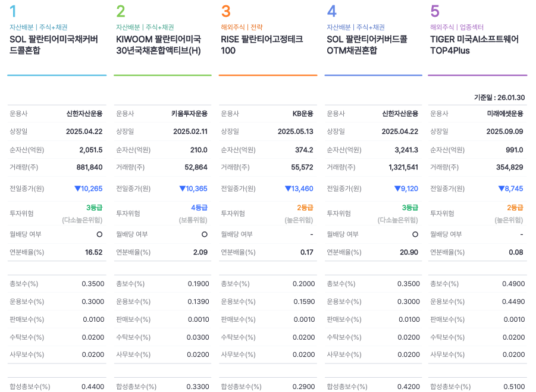
Task: Open SOL 팔란티어커버드콜OTM채권혼합 title
Action: pyautogui.click(x=367, y=45)
